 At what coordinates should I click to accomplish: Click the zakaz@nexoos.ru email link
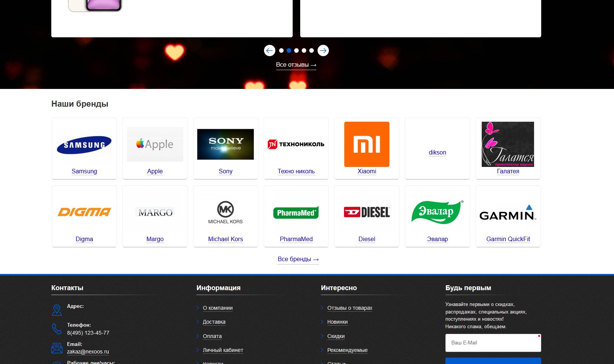tap(88, 352)
